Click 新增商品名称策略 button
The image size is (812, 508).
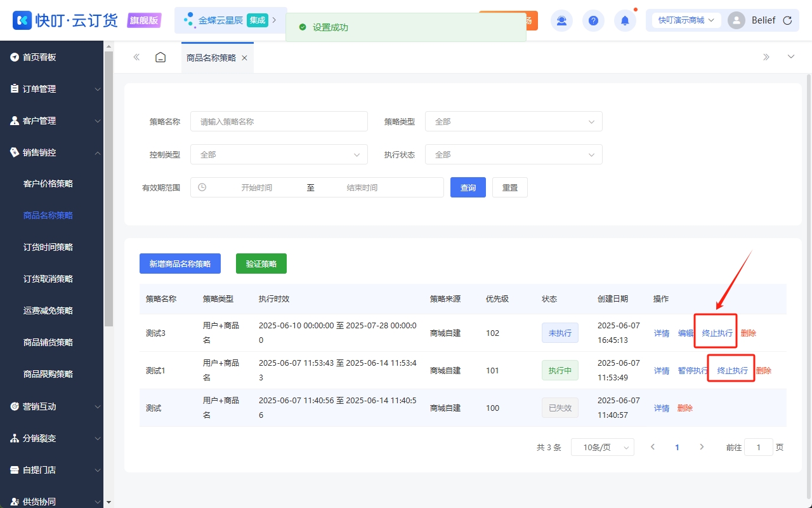coord(180,264)
